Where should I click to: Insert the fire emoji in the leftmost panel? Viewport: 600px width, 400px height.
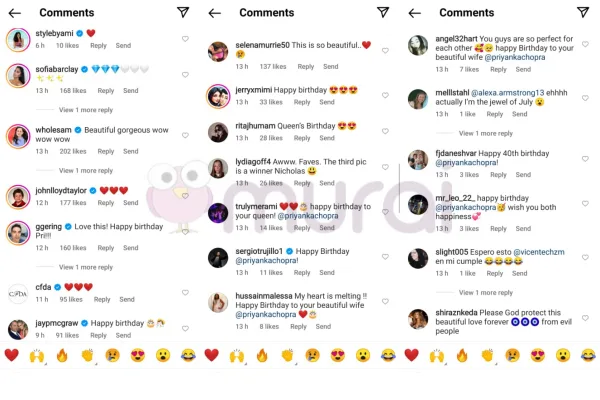click(62, 356)
